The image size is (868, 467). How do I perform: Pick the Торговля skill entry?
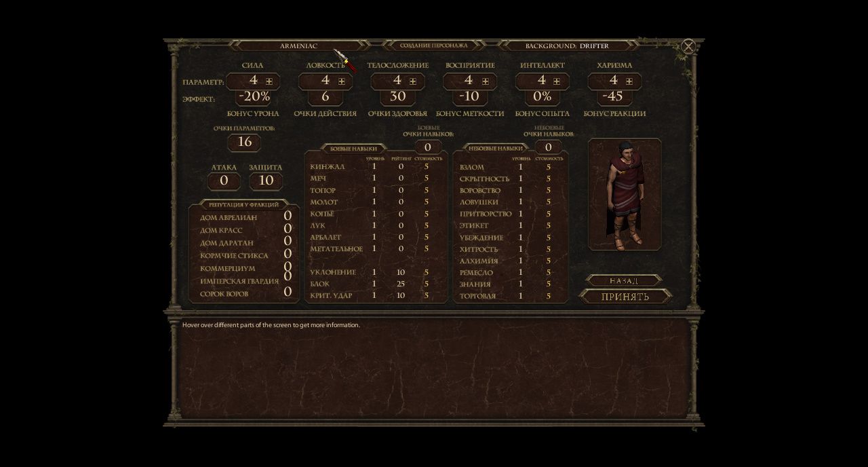[x=477, y=296]
